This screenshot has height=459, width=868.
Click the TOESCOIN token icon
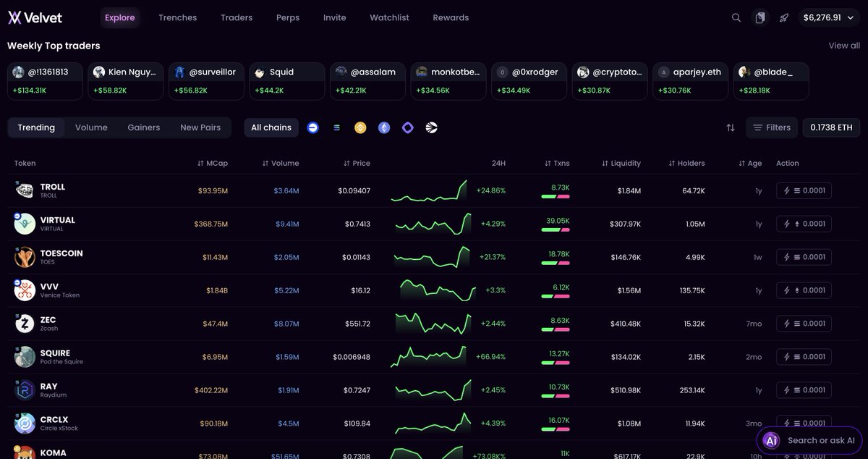click(x=25, y=257)
